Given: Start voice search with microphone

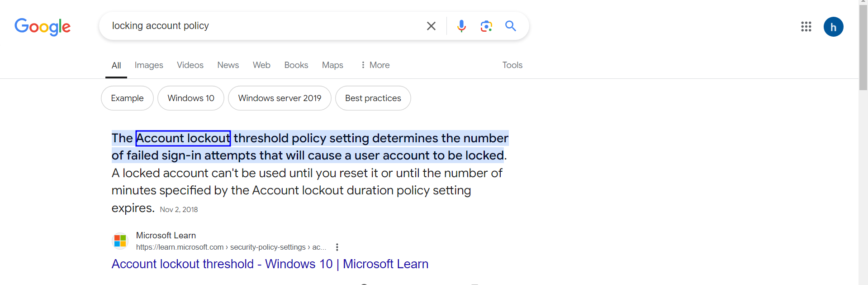Looking at the screenshot, I should click(461, 26).
